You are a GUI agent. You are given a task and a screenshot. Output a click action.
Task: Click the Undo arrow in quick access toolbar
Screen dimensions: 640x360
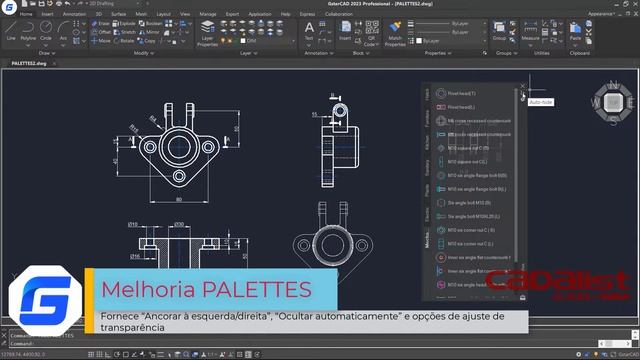coord(67,4)
